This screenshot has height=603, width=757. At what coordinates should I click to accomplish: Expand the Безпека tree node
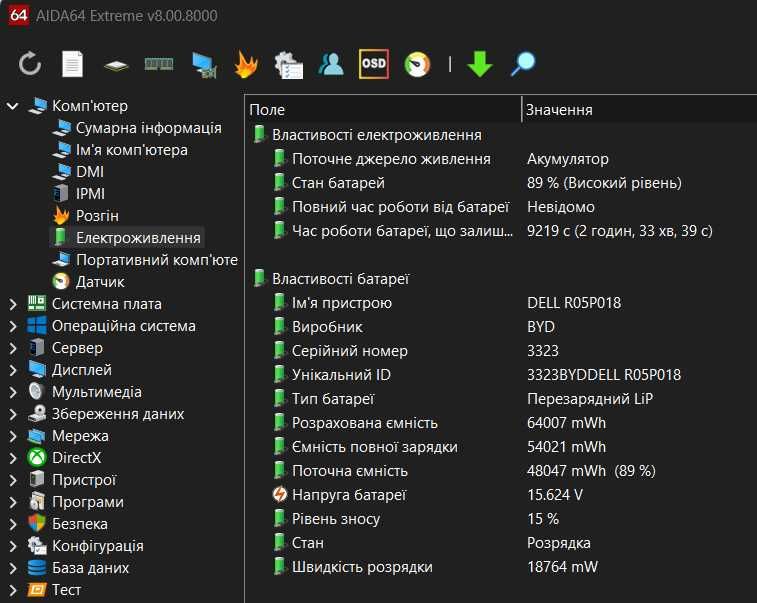click(x=13, y=524)
